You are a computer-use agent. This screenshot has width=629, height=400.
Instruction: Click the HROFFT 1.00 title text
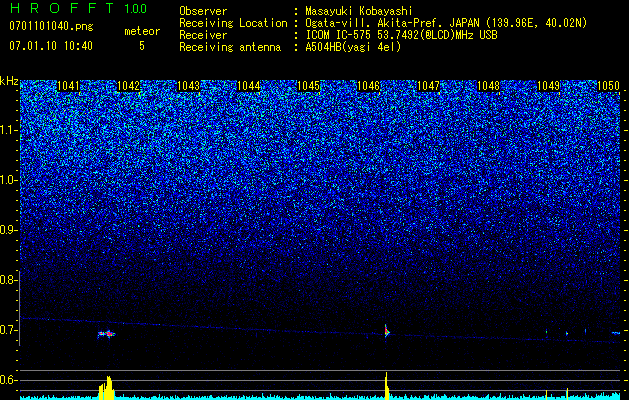pyautogui.click(x=79, y=8)
